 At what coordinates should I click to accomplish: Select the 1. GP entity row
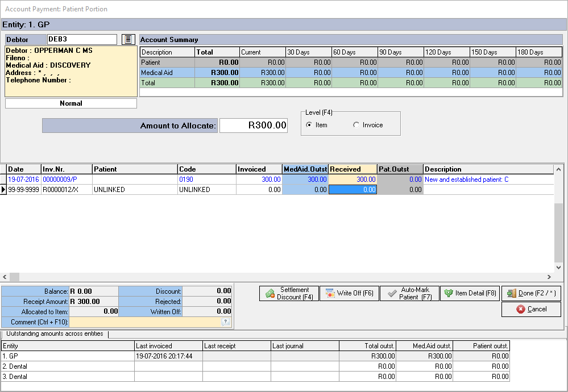[x=68, y=356]
